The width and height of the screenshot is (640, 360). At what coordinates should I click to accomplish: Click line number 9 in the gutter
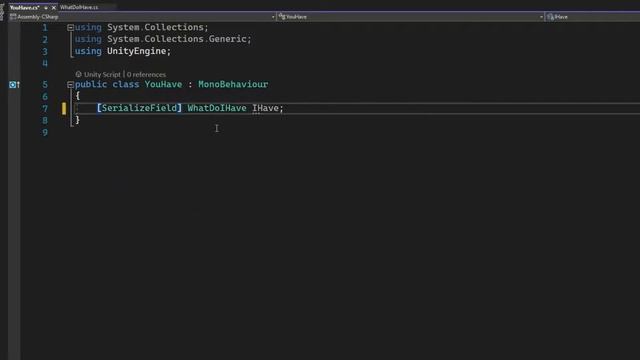(45, 133)
